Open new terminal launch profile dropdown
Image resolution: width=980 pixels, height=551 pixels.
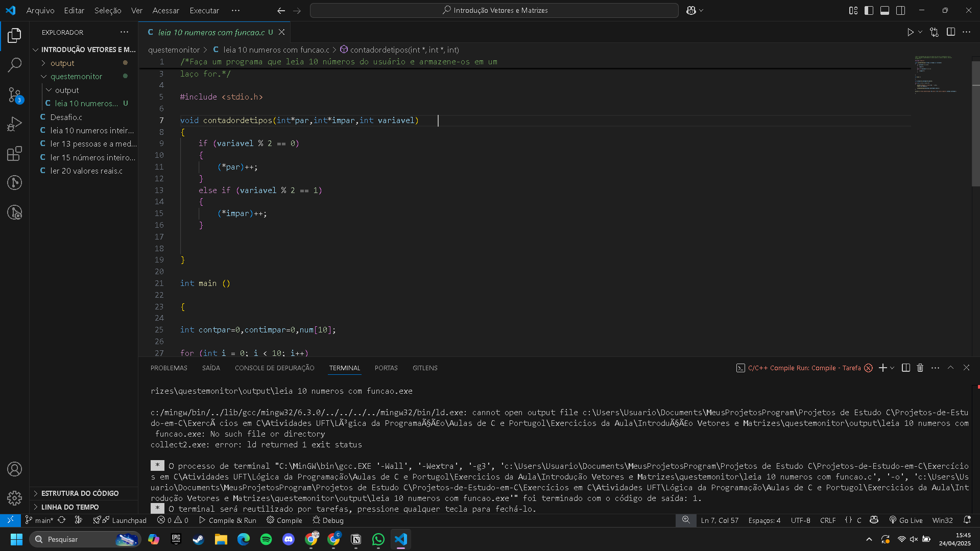coord(892,368)
